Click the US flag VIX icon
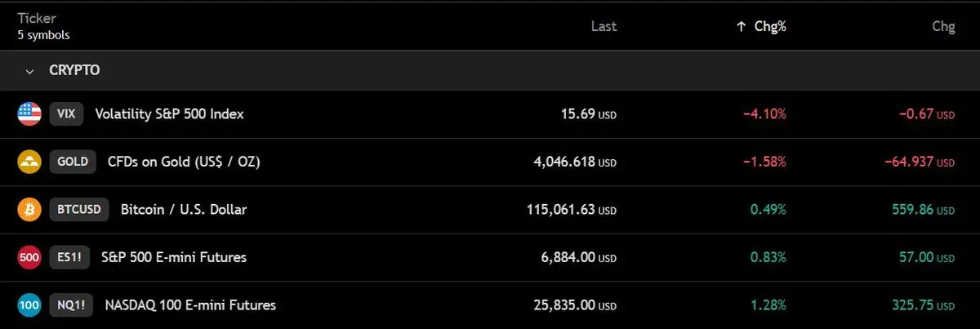 pos(29,114)
